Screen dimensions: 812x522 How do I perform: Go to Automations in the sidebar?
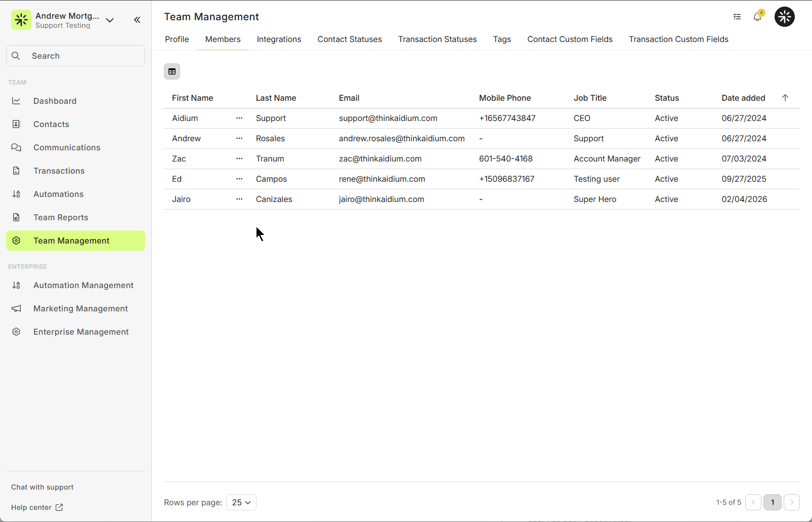coord(58,194)
